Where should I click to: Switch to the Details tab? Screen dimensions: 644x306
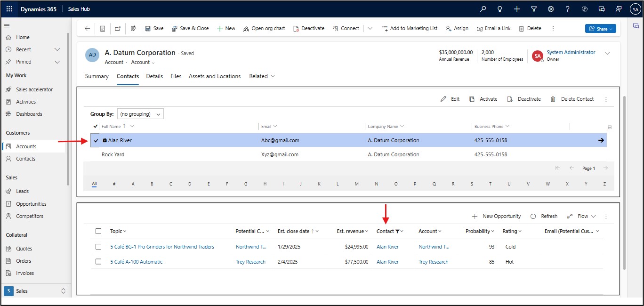tap(154, 76)
